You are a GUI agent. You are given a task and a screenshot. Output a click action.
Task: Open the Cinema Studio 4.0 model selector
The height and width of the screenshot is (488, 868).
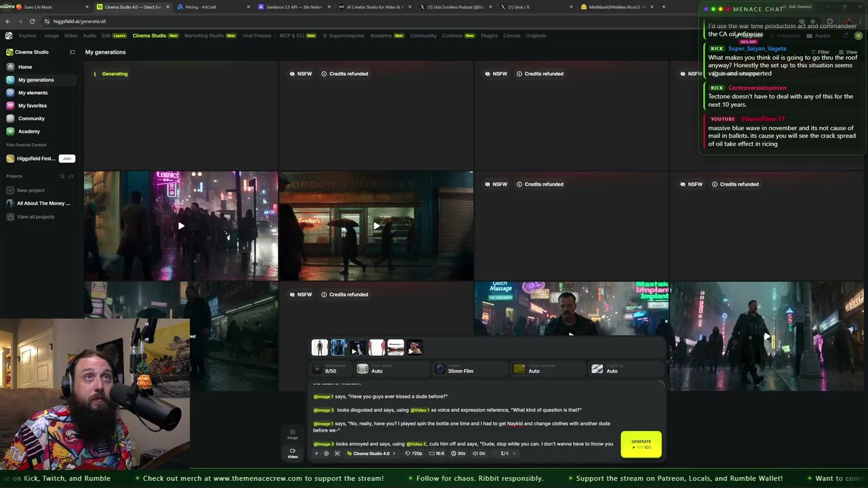tap(371, 453)
